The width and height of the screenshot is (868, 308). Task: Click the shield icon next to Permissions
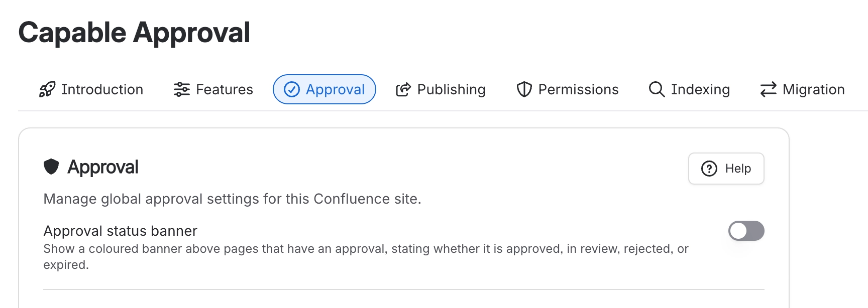(x=524, y=89)
